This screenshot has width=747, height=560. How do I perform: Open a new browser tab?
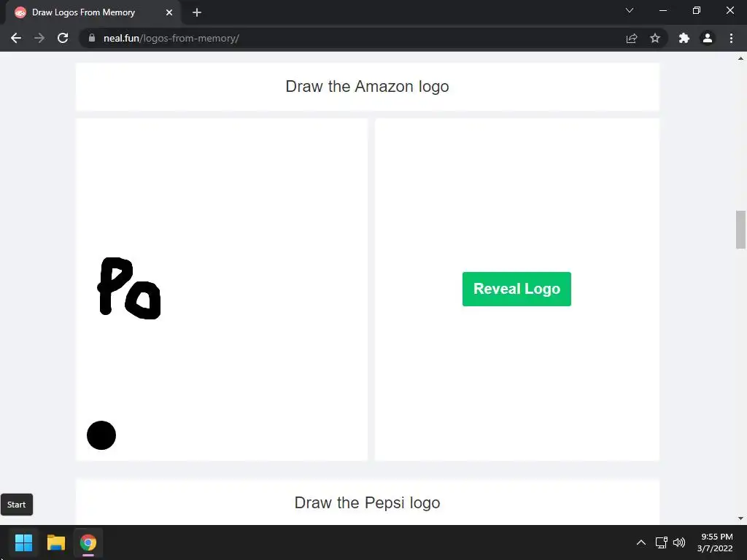pyautogui.click(x=197, y=12)
